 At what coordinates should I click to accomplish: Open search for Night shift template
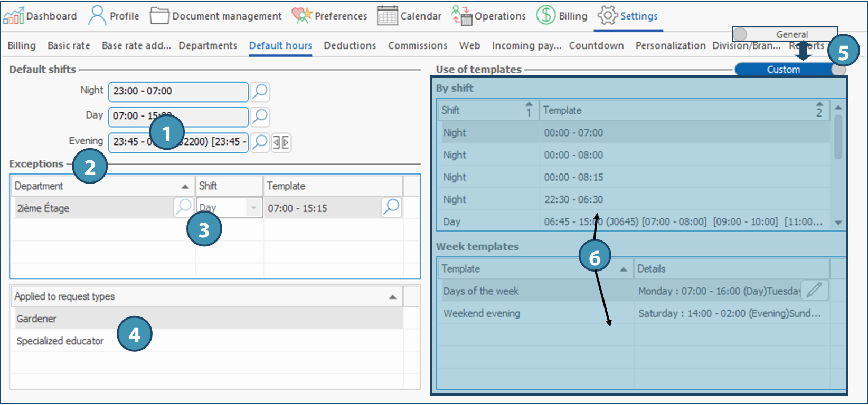[x=260, y=91]
